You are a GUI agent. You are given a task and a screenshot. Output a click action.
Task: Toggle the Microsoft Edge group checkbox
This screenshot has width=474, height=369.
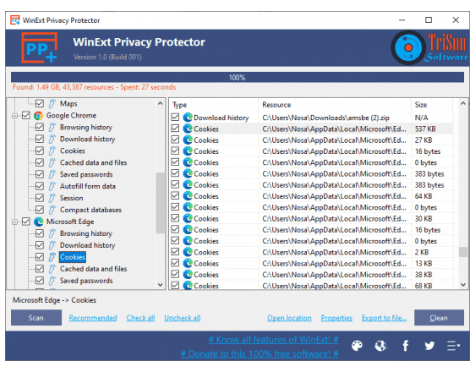[26, 222]
